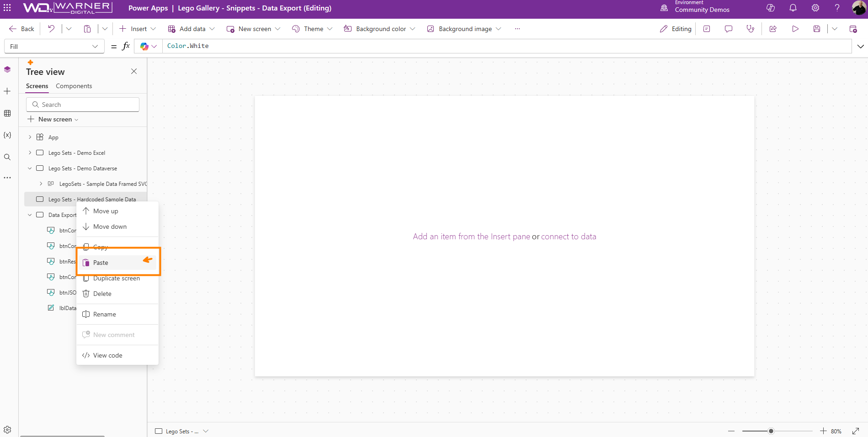Viewport: 868px width, 437px height.
Task: Run the App checker stethoscope icon
Action: 751,29
